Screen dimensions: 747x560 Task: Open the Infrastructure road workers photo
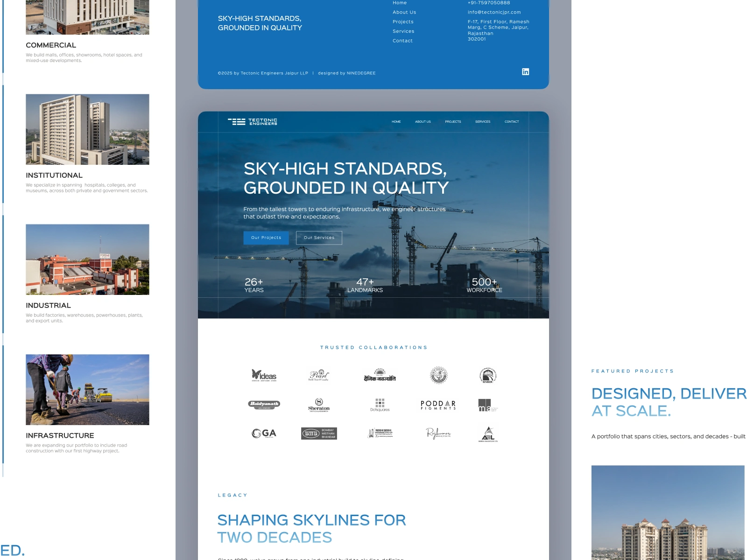click(88, 390)
